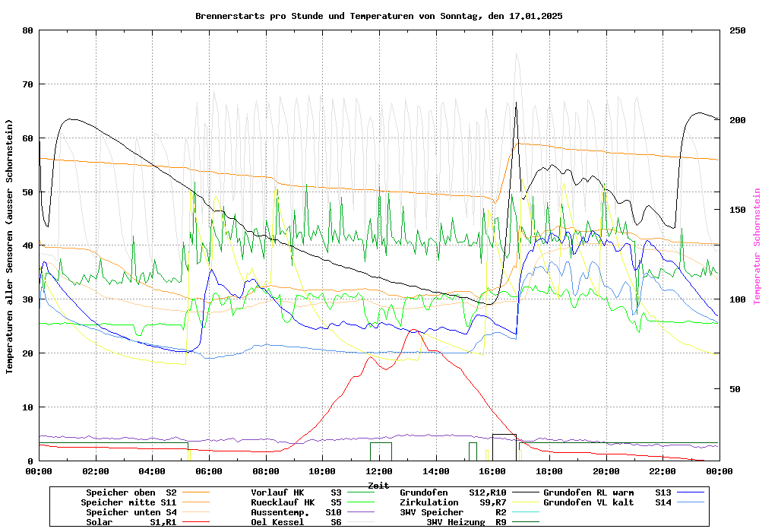The image size is (778, 532).
Task: Click the Aussentemp. S10 legend entry
Action: point(296,512)
